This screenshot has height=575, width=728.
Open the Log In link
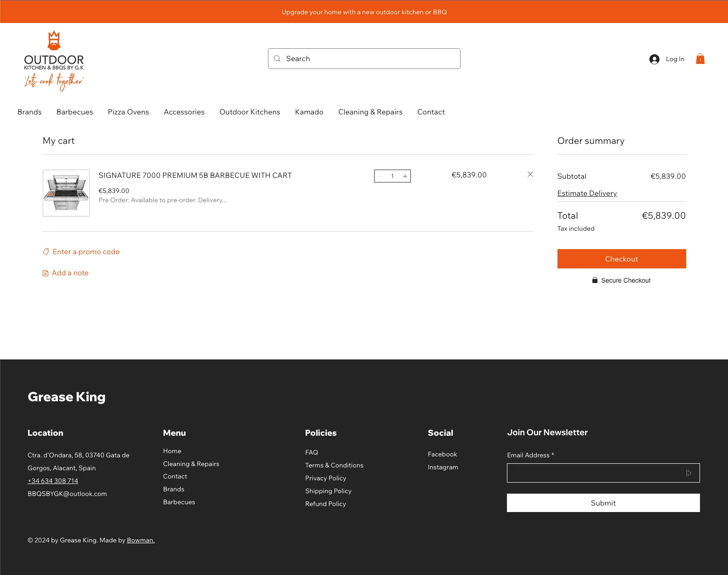pos(675,59)
